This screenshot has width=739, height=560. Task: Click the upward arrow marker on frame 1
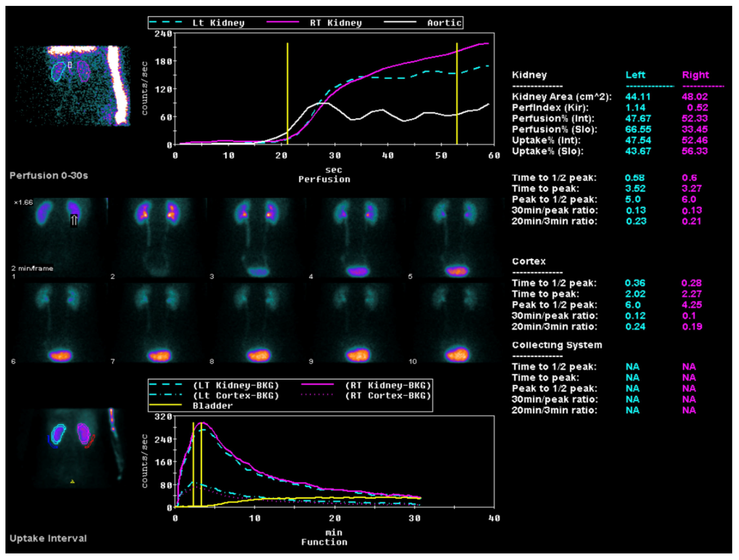[x=74, y=220]
